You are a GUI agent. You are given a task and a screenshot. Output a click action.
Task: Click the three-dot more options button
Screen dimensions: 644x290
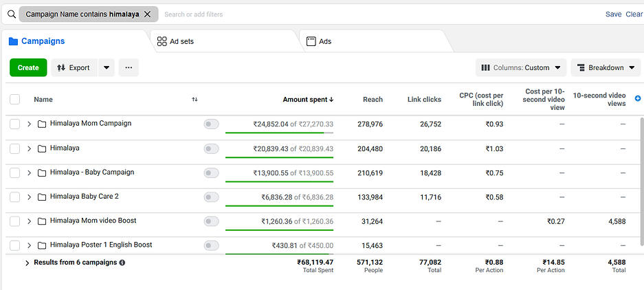(x=129, y=67)
